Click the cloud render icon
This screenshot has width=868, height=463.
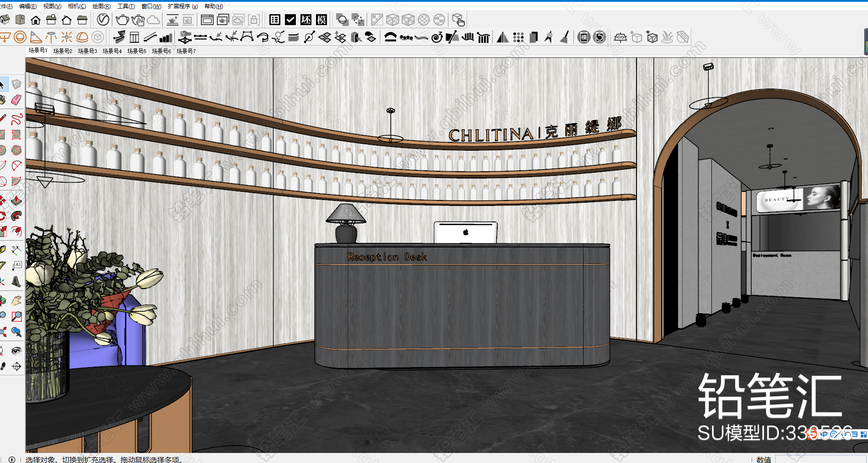pos(153,20)
